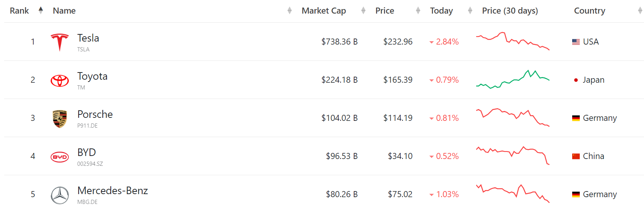
Task: Click the BYD logo icon
Action: (60, 157)
